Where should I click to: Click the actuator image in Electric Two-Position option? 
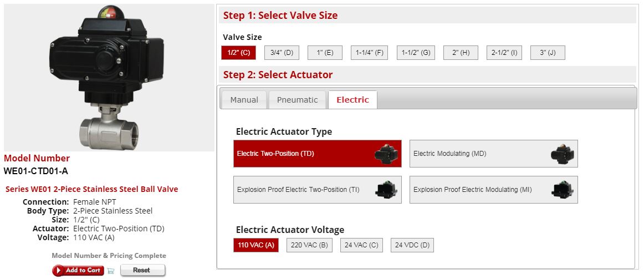pyautogui.click(x=386, y=154)
